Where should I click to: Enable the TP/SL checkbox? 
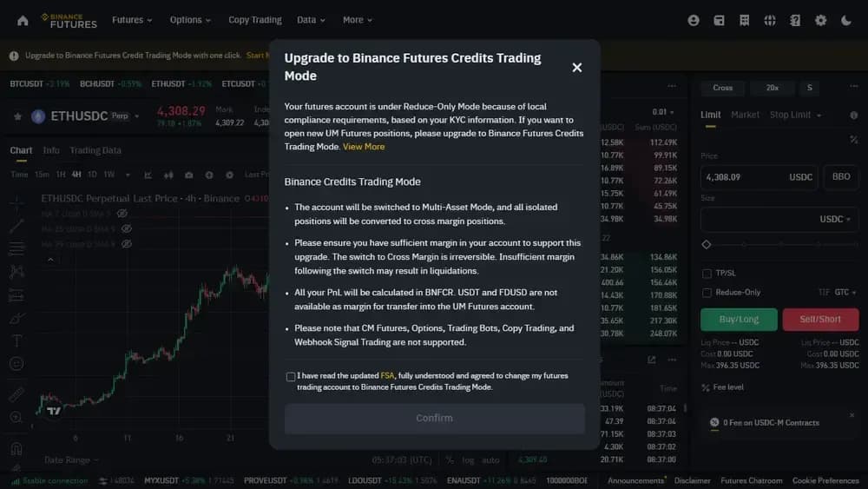pos(707,274)
